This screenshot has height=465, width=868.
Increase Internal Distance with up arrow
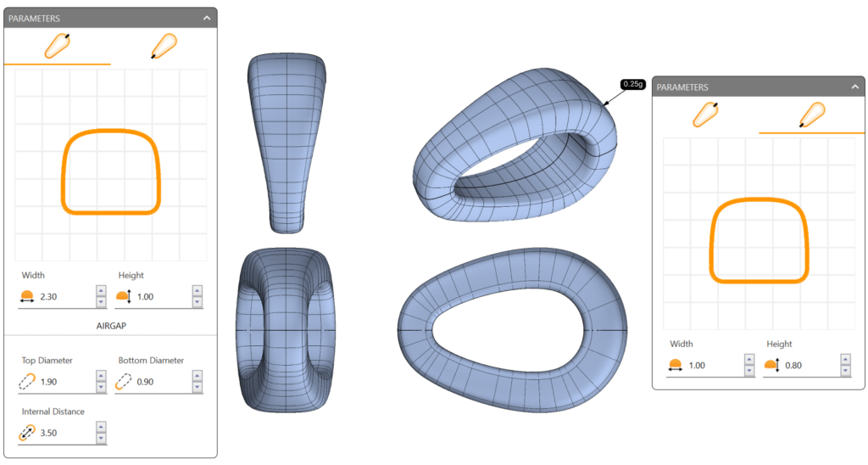point(101,429)
